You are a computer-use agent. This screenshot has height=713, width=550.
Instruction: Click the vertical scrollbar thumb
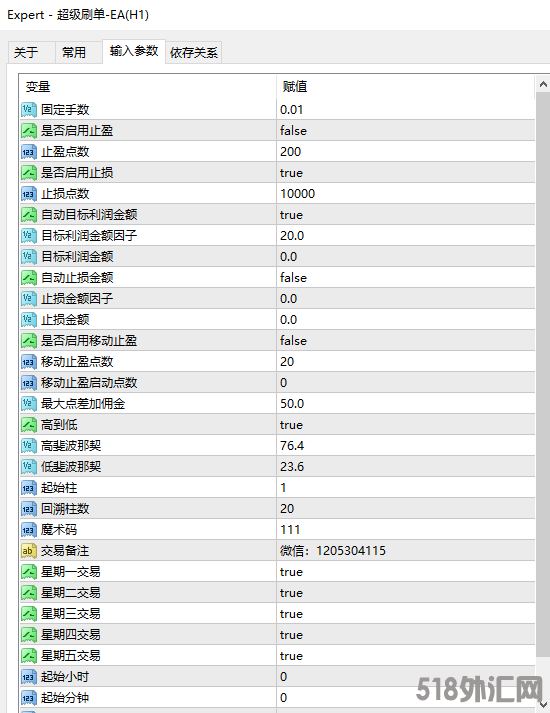click(x=543, y=374)
